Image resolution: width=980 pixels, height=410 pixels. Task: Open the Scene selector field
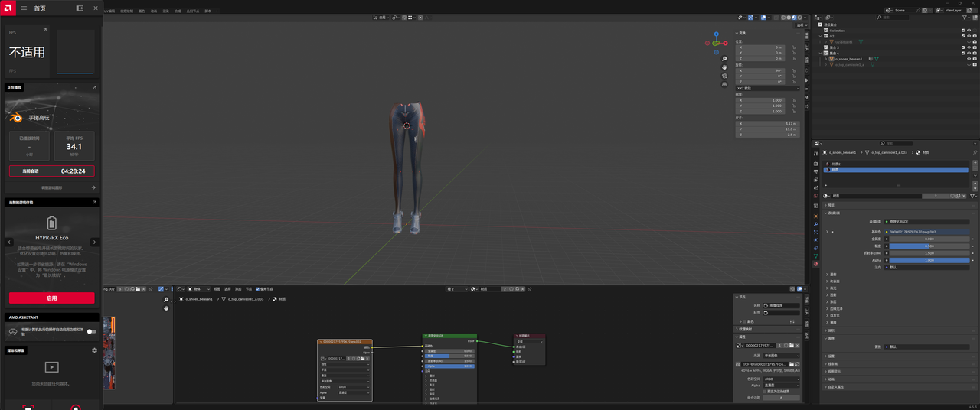coord(905,10)
